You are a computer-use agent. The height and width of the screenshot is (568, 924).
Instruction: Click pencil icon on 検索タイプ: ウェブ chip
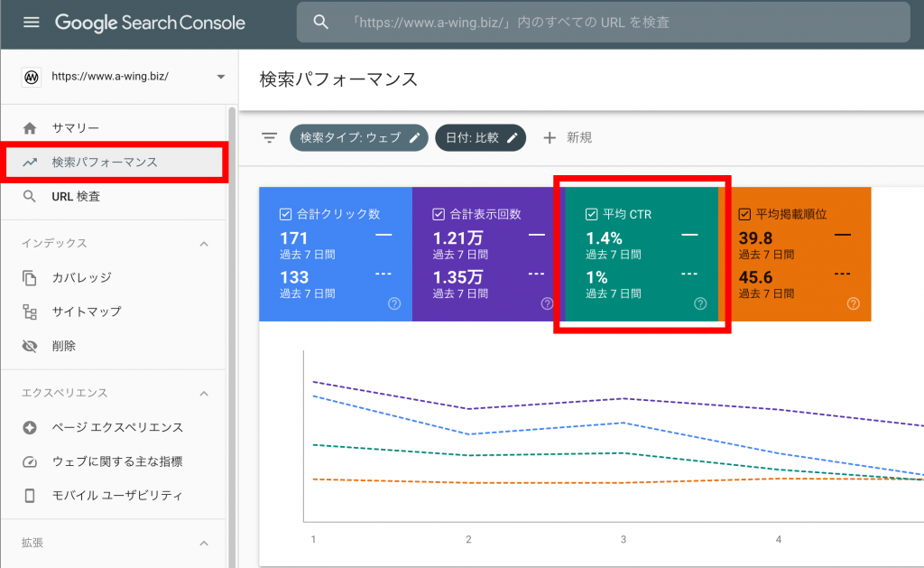pos(415,137)
